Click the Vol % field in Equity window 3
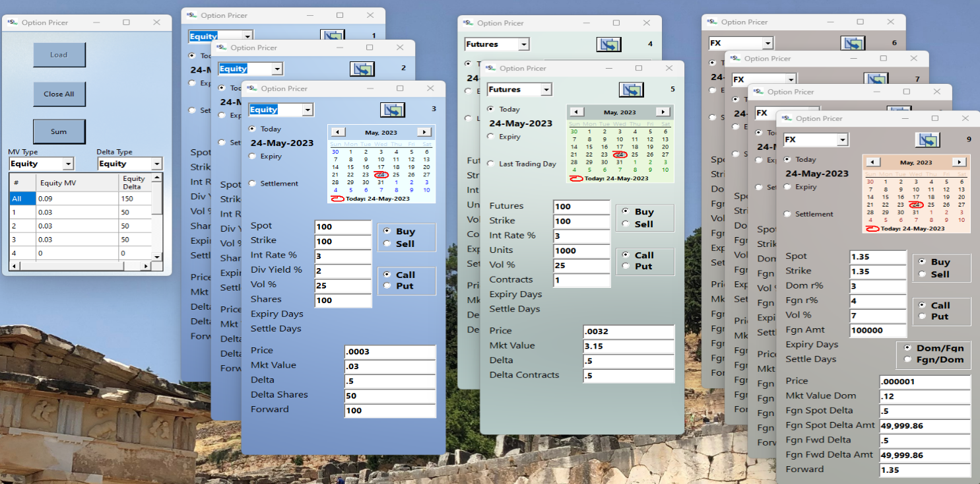Image resolution: width=980 pixels, height=484 pixels. pos(343,285)
